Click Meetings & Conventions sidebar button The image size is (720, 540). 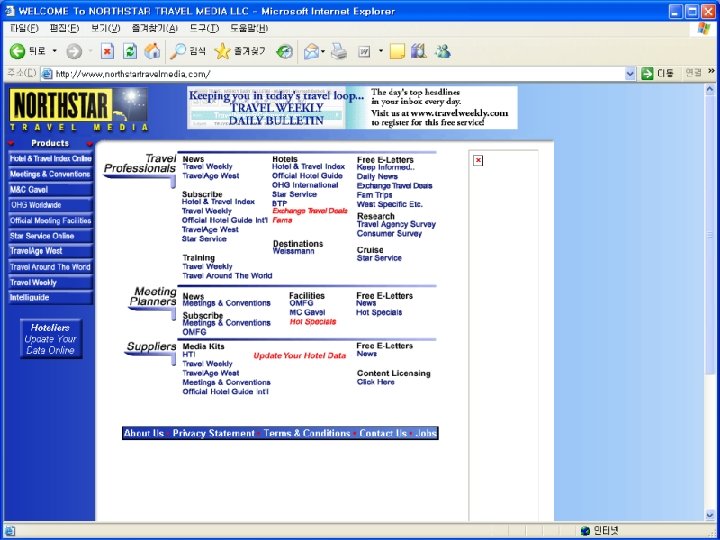pos(51,174)
